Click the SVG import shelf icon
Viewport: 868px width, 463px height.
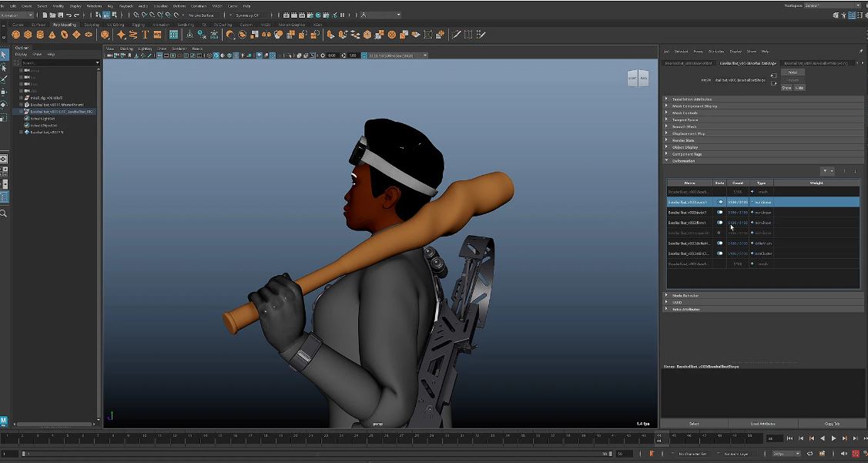[x=157, y=35]
